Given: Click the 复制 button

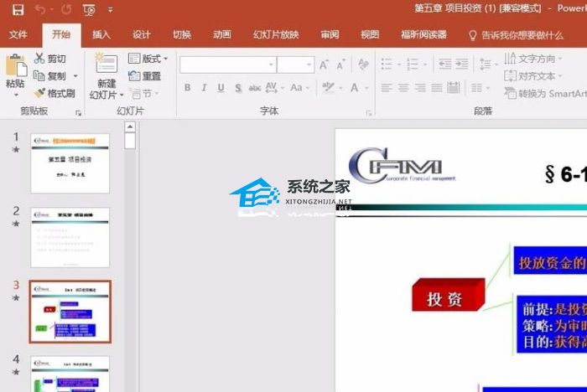Looking at the screenshot, I should pos(49,76).
